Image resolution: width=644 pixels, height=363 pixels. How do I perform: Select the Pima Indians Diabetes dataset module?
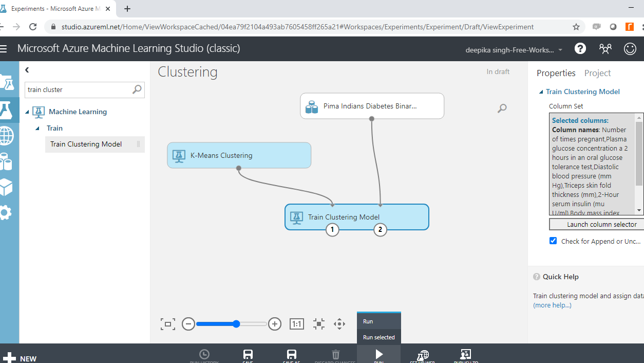click(x=372, y=106)
